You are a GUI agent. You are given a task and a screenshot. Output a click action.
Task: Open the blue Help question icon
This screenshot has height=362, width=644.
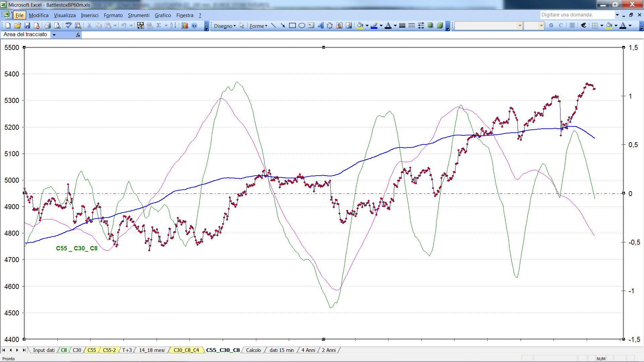point(194,25)
